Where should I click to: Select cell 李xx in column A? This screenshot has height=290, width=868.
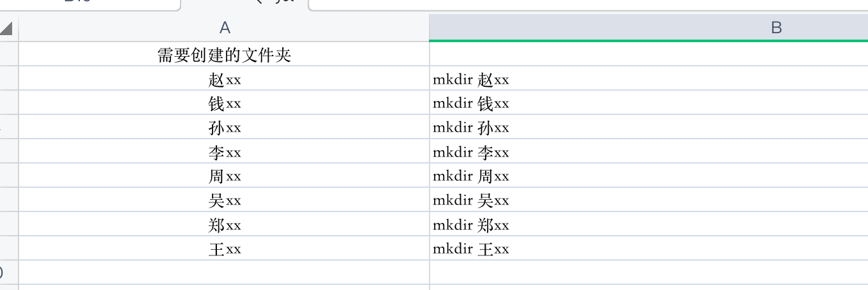(x=224, y=152)
